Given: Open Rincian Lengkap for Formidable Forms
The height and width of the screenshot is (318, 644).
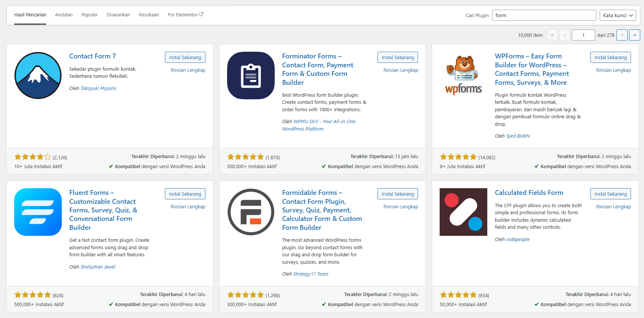Looking at the screenshot, I should click(401, 206).
